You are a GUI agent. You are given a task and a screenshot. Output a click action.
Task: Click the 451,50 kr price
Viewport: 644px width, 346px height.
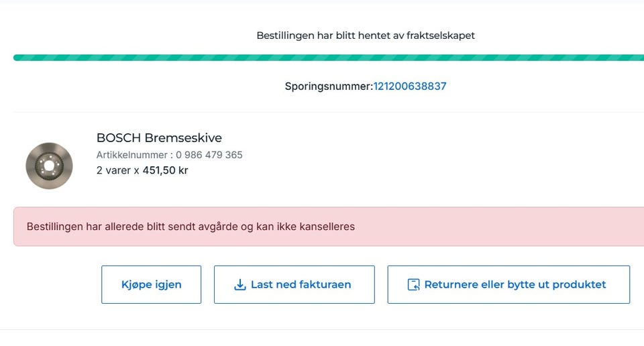pos(165,170)
